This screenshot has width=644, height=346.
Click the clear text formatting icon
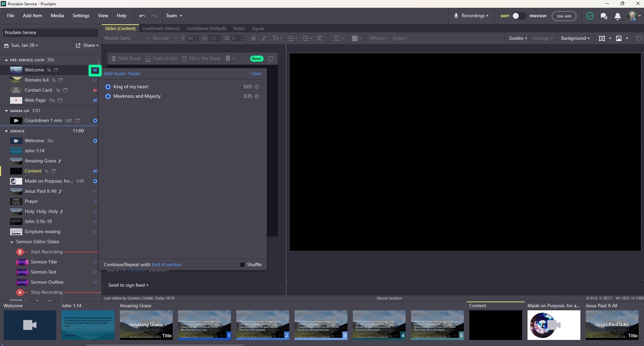click(319, 38)
